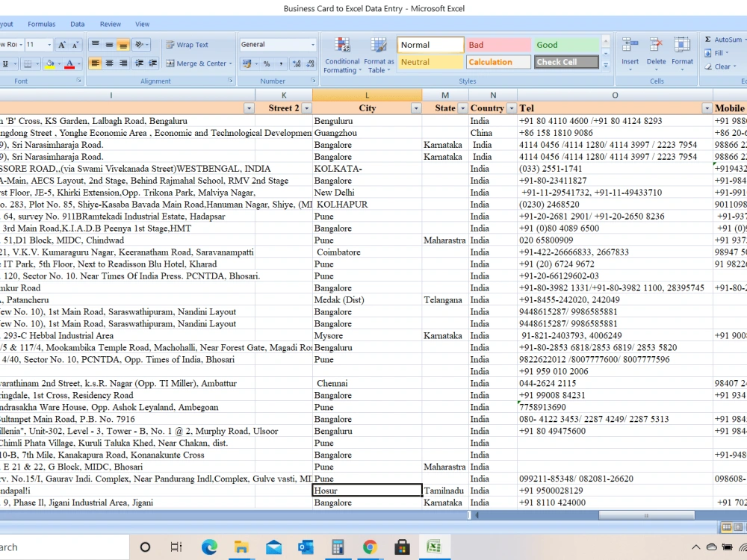
Task: Switch to Review tab
Action: [x=110, y=25]
